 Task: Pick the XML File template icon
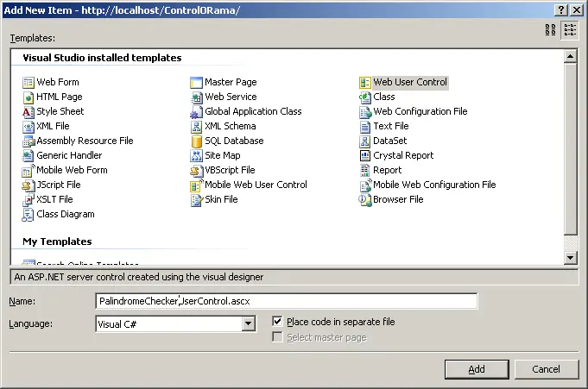(28, 126)
